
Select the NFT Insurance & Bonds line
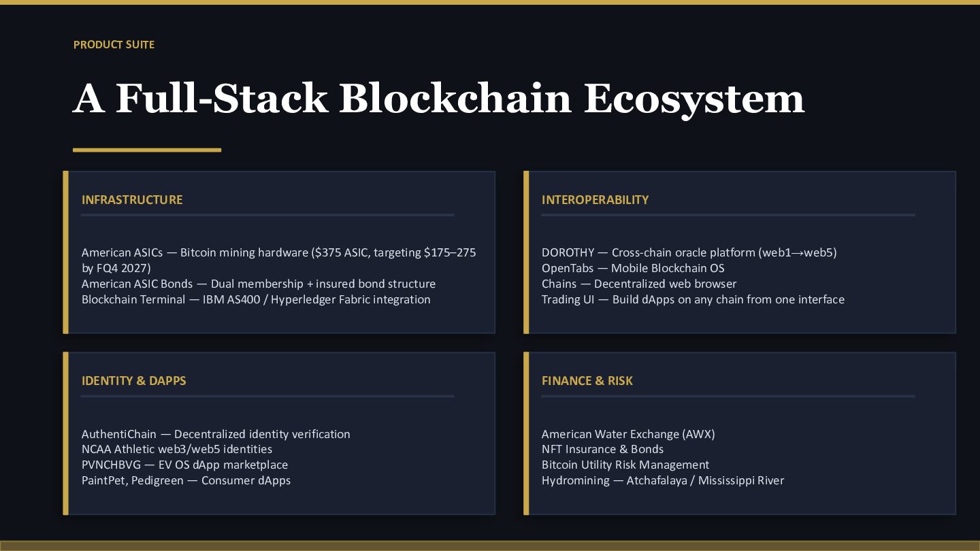(x=602, y=450)
